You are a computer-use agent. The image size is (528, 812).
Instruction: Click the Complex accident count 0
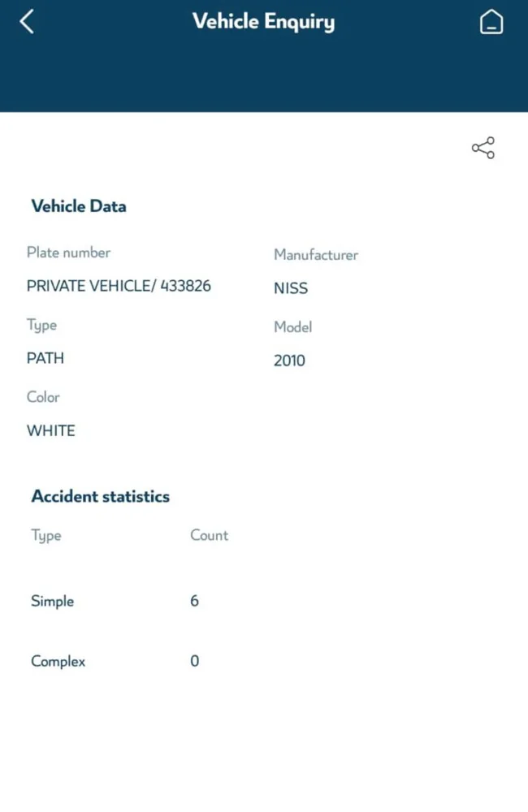tap(194, 661)
